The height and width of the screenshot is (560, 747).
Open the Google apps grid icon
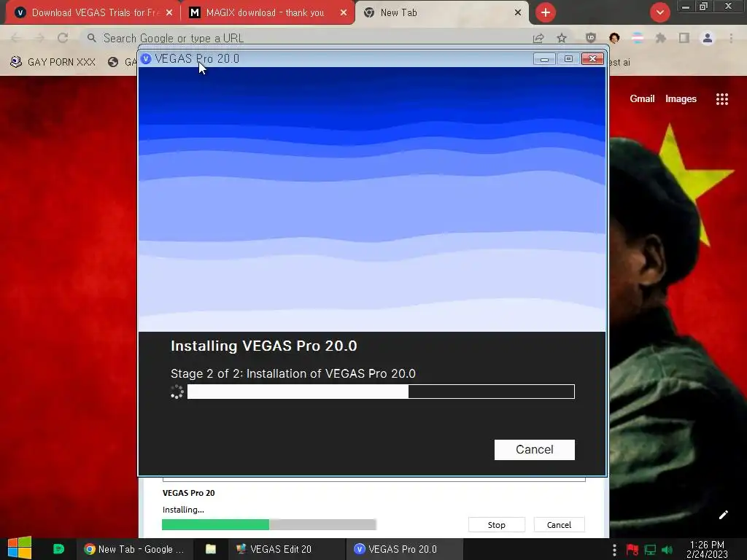[x=721, y=99]
